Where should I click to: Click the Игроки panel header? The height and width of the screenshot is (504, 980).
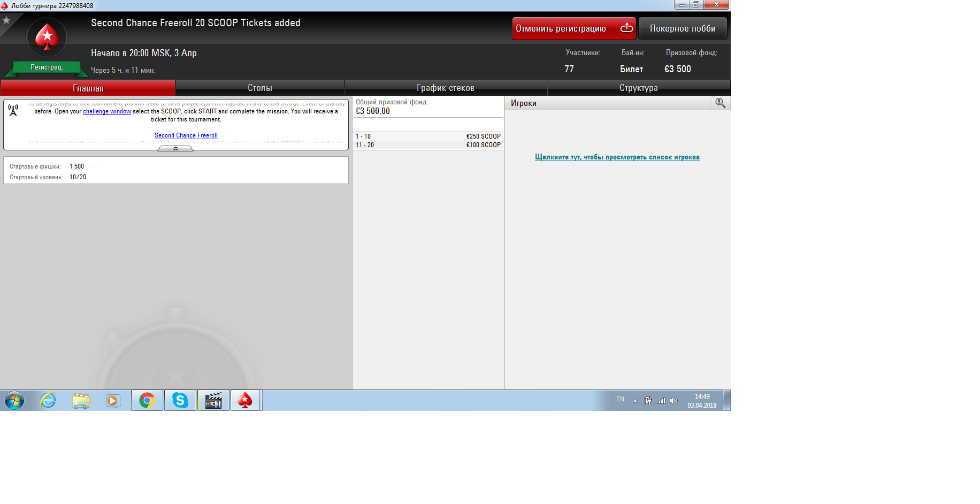(607, 103)
